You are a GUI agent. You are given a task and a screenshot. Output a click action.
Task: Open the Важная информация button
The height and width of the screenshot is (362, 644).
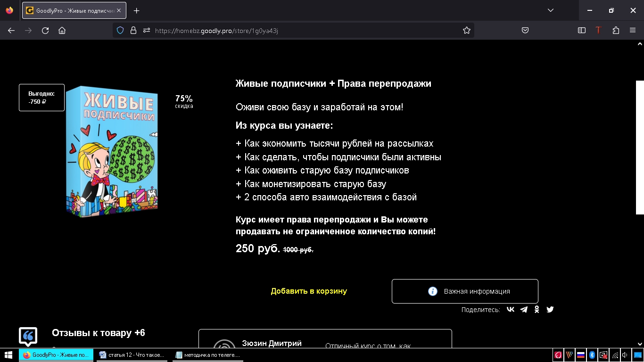click(x=465, y=291)
